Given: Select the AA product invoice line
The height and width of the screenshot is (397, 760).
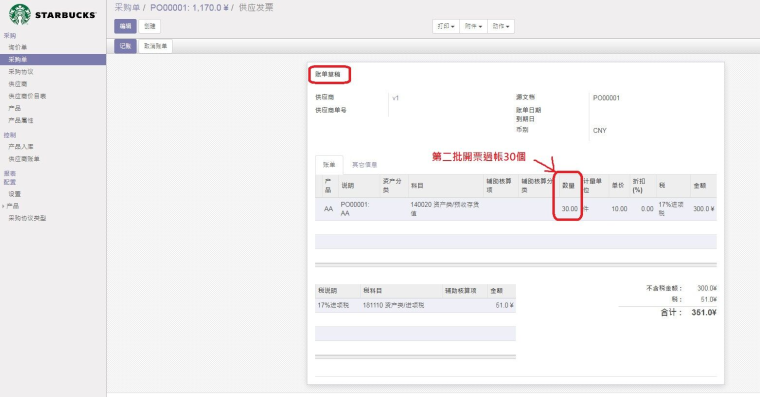Looking at the screenshot, I should [x=516, y=209].
